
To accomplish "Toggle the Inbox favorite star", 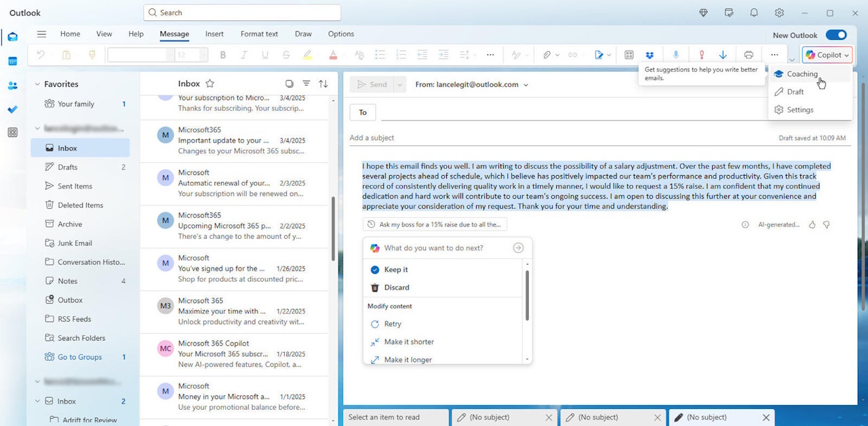I will [x=210, y=83].
